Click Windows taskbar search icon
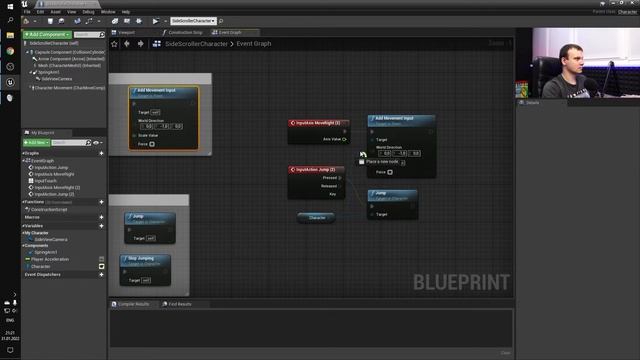Image resolution: width=640 pixels, height=360 pixels. coord(10,20)
